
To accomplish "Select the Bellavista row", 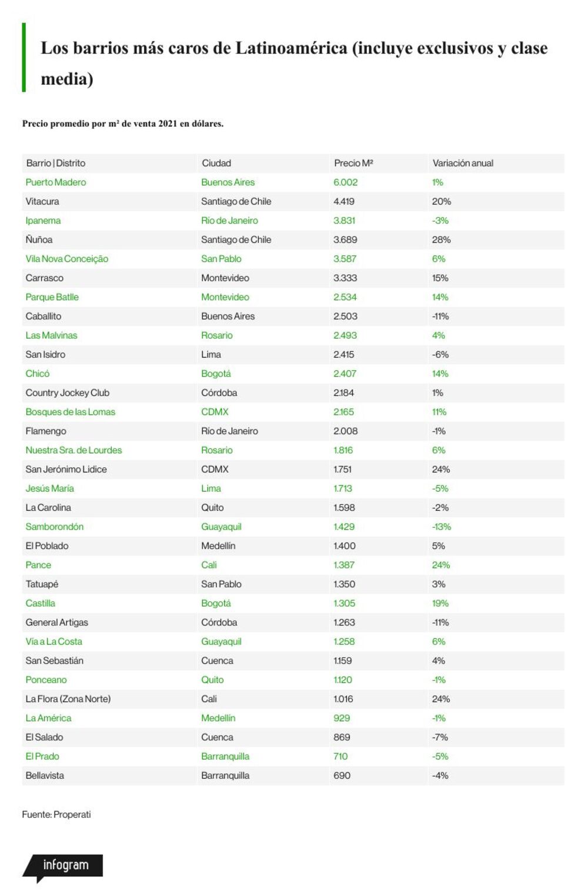I will coord(293,776).
